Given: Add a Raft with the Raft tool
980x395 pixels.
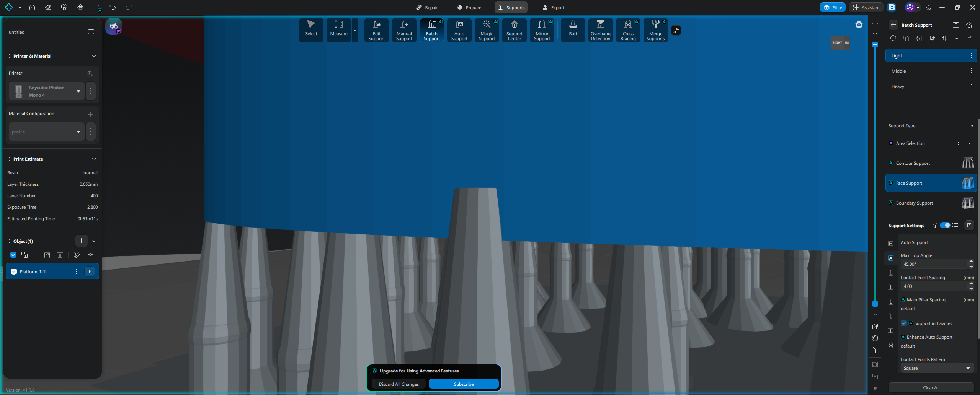Looking at the screenshot, I should [573, 30].
